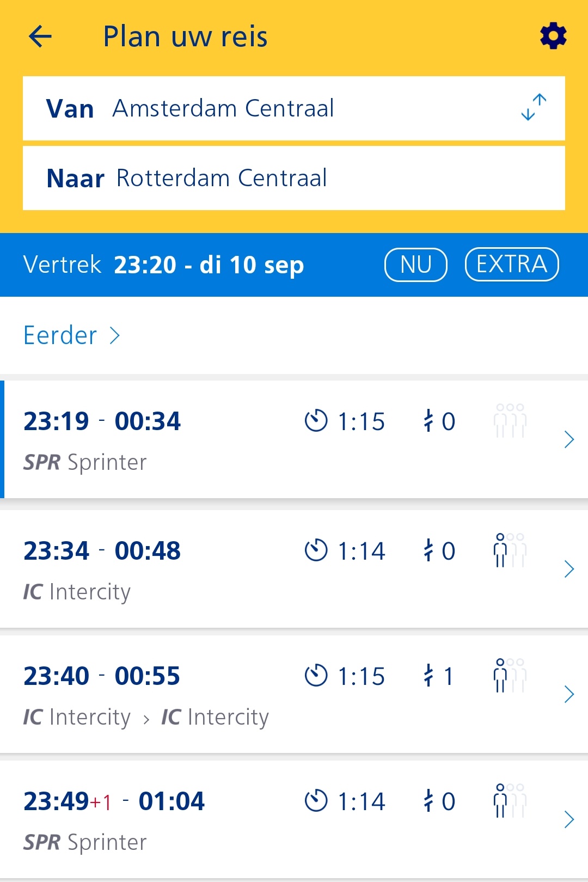
Task: Tap the transfers icon on 23:40 trip
Action: pyautogui.click(x=429, y=676)
